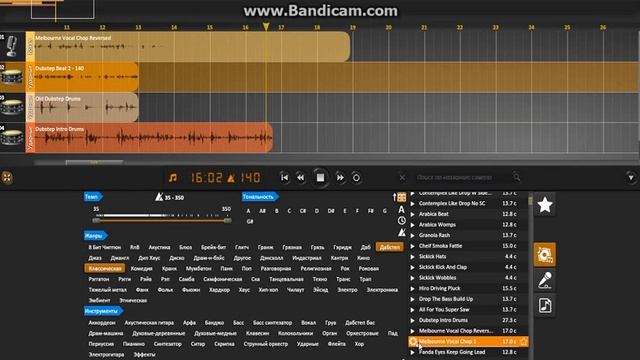Select Sickick Kick And Clap in list

click(x=443, y=267)
